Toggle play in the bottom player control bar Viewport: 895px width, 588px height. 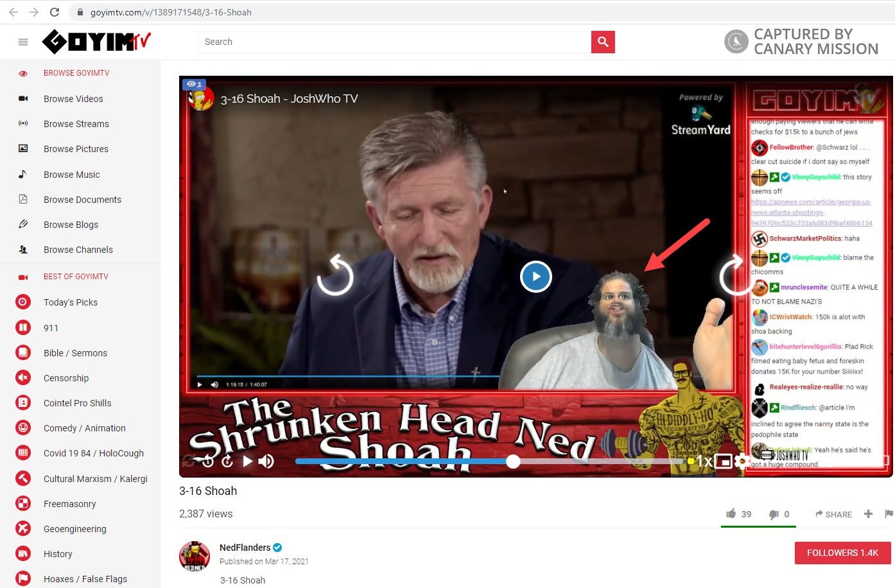tap(247, 461)
